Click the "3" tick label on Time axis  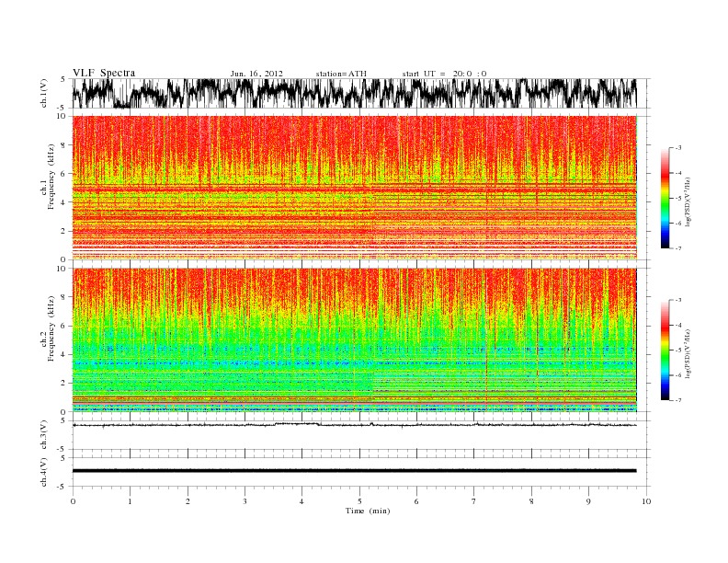pos(245,501)
